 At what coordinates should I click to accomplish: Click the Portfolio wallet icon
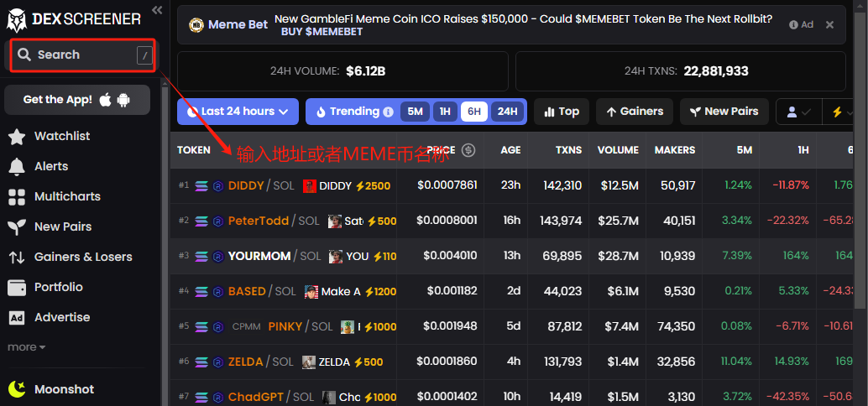17,288
